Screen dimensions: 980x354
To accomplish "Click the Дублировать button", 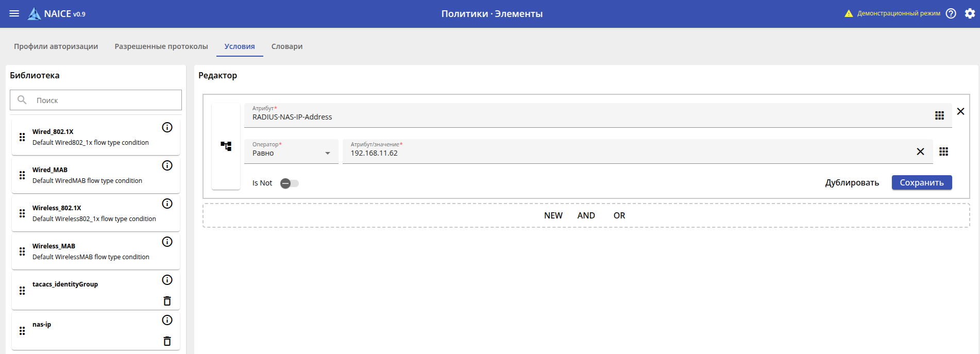I will point(852,182).
